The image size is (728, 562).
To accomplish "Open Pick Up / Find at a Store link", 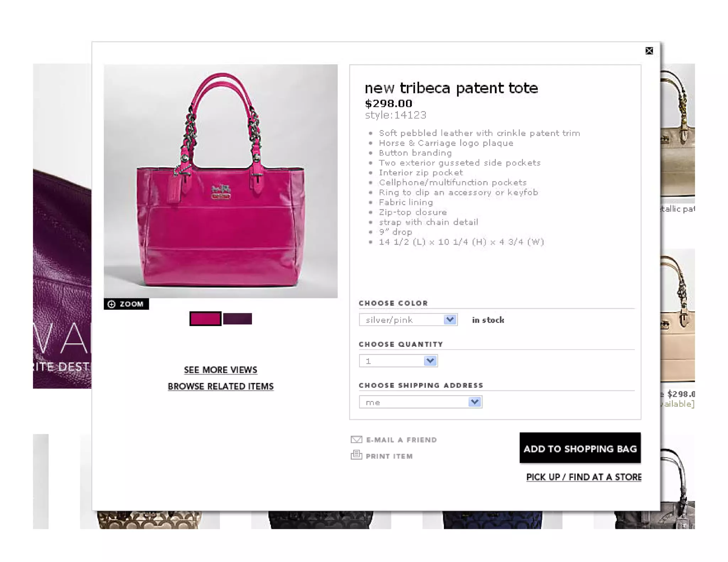I will (584, 477).
